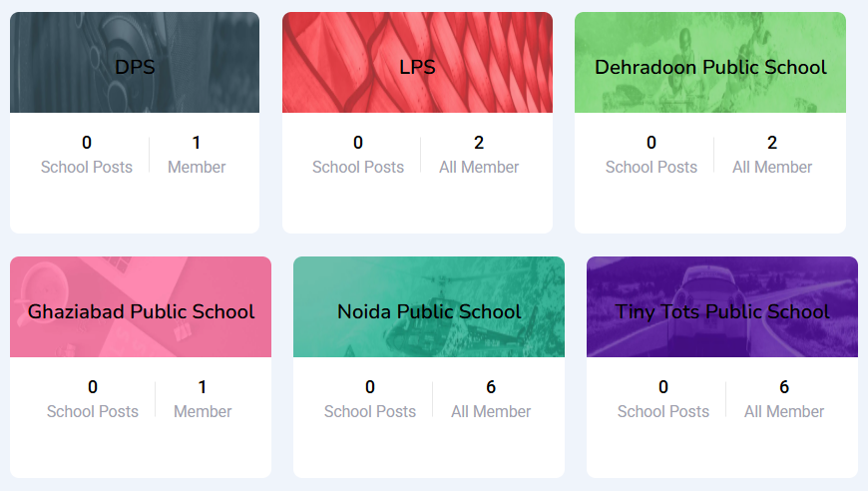View School Posts count for LPS
Screen dimensions: 868x491
(x=358, y=155)
